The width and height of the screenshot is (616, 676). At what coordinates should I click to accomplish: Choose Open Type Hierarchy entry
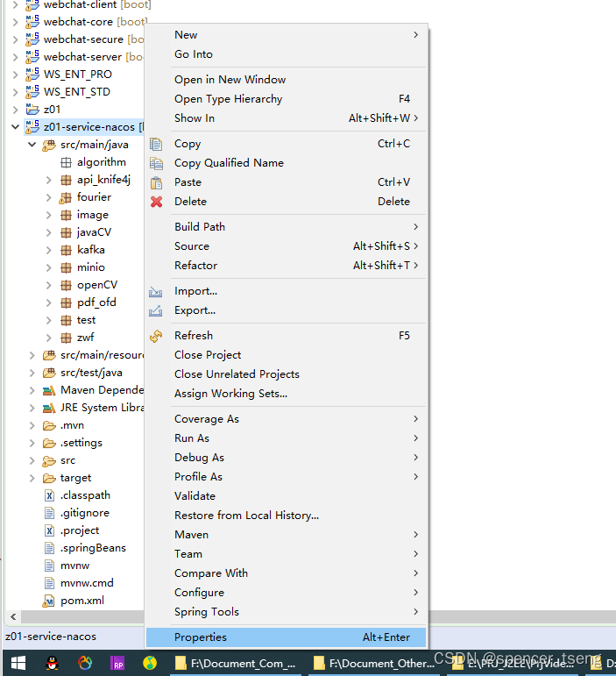pos(286,99)
